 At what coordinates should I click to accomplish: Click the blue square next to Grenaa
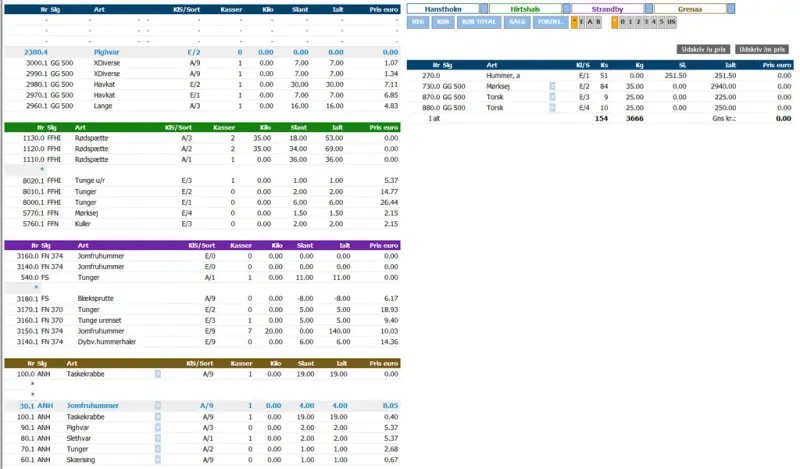tap(731, 9)
